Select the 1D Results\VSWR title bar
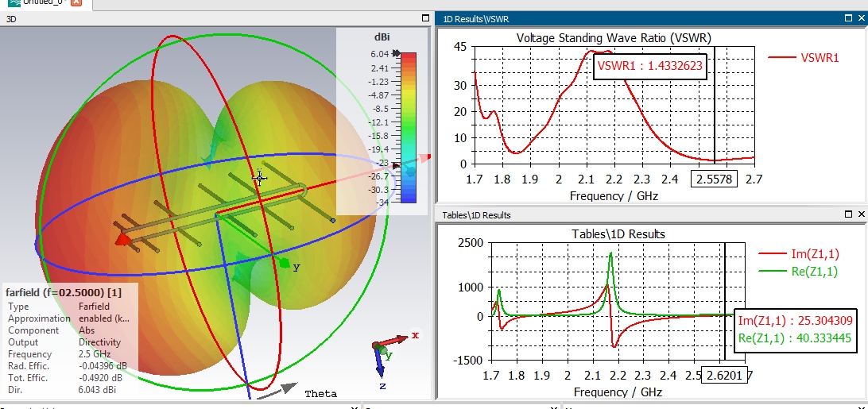The width and height of the screenshot is (868, 409). 652,19
